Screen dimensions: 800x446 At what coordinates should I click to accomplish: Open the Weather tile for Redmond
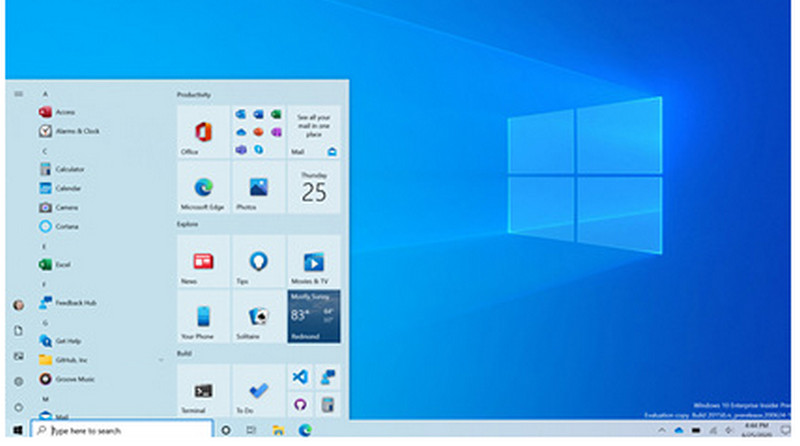[x=314, y=316]
